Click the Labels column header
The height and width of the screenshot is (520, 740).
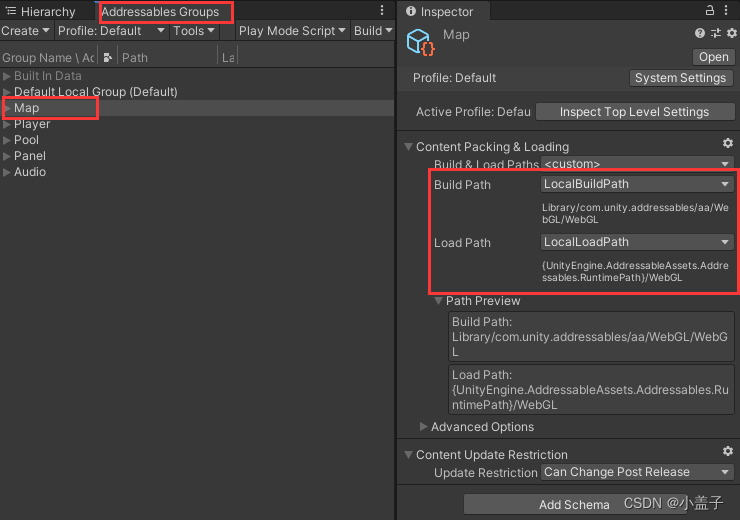(228, 58)
